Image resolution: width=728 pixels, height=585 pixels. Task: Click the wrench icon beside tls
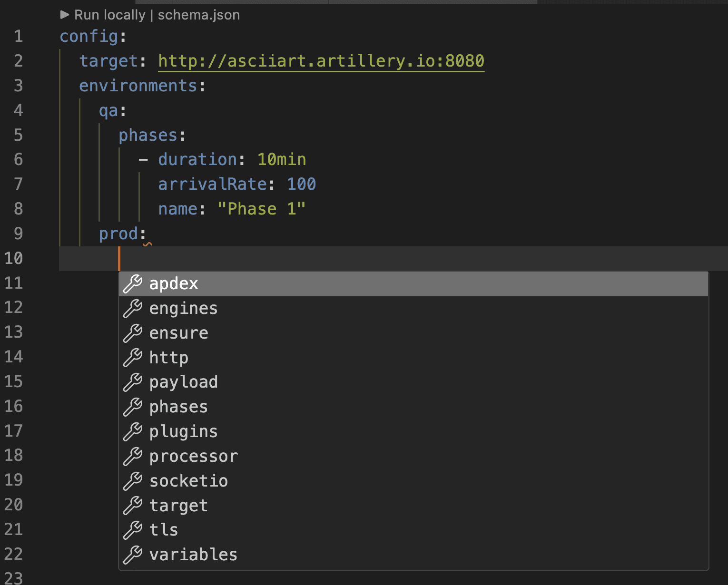coord(133,530)
